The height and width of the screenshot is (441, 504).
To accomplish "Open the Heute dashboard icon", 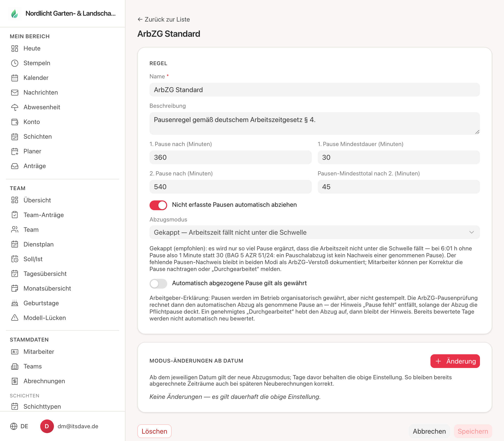I will click(x=14, y=49).
